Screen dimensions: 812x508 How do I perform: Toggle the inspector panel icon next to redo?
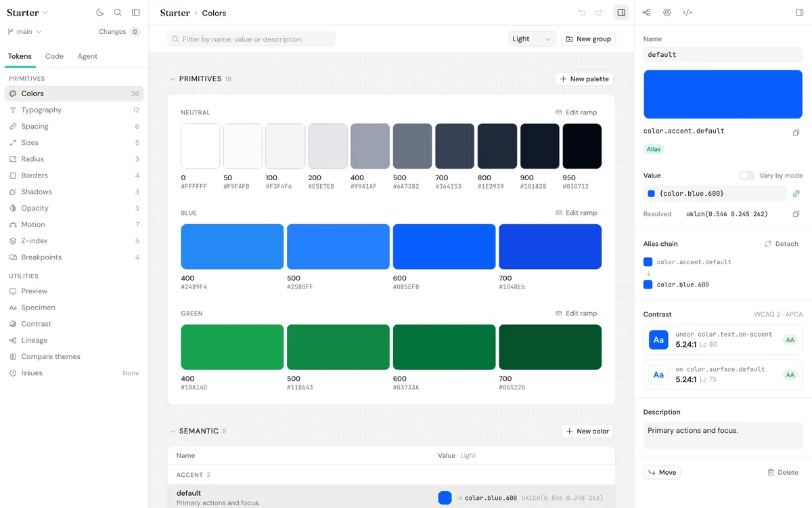(x=621, y=12)
